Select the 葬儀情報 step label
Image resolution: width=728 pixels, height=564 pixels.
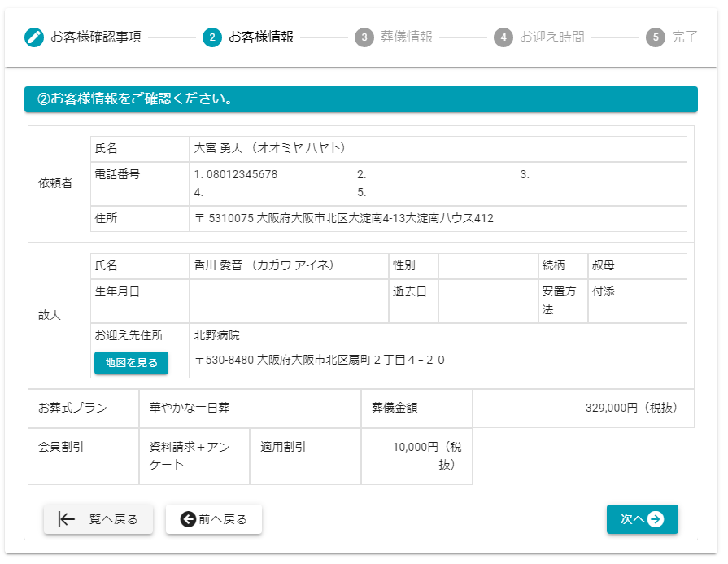pos(407,37)
